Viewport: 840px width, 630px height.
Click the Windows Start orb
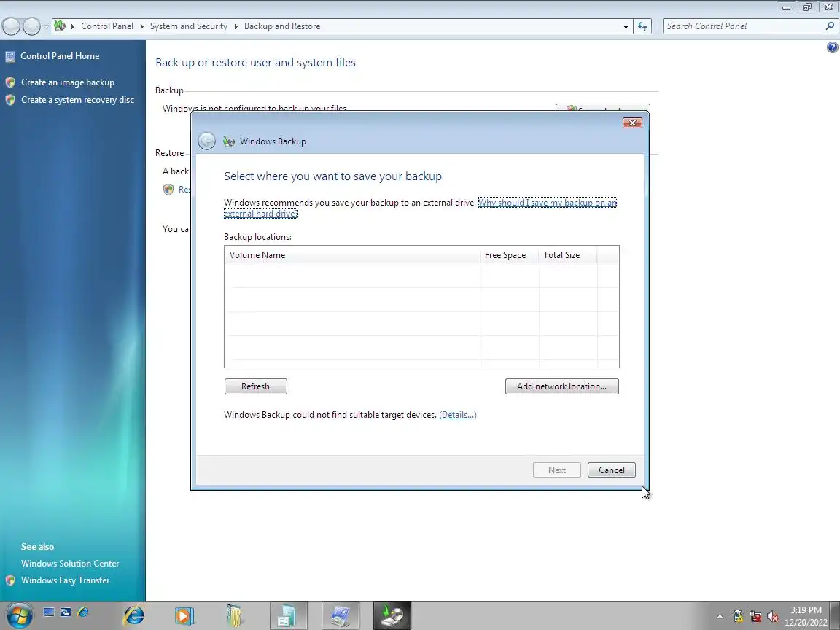point(19,615)
